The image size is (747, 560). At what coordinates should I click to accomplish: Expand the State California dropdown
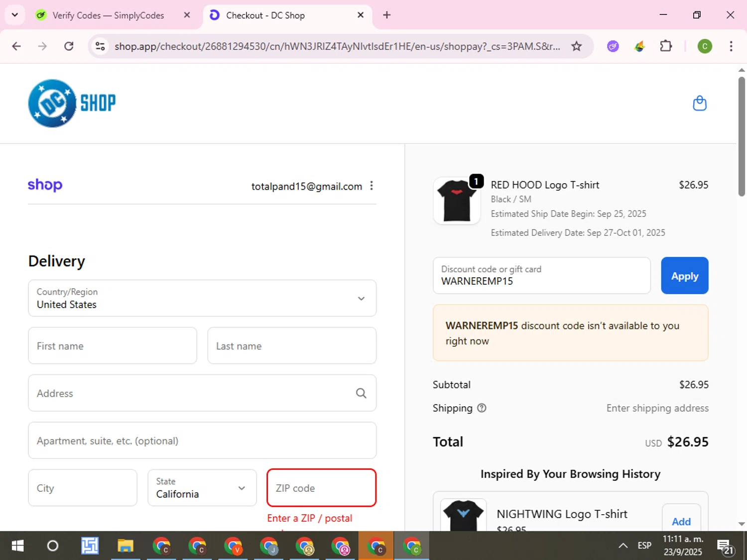pos(202,488)
